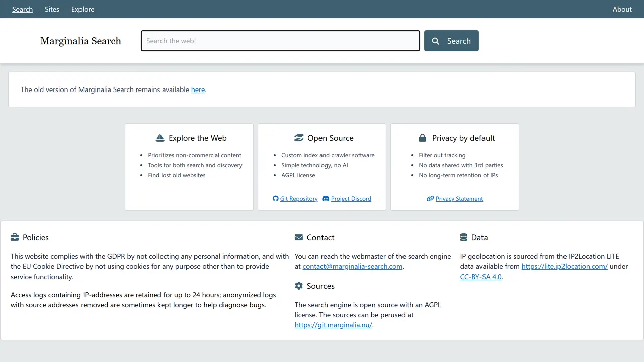This screenshot has height=362, width=644.
Task: Click the 'Explore the Web' card heading
Action: click(x=198, y=138)
